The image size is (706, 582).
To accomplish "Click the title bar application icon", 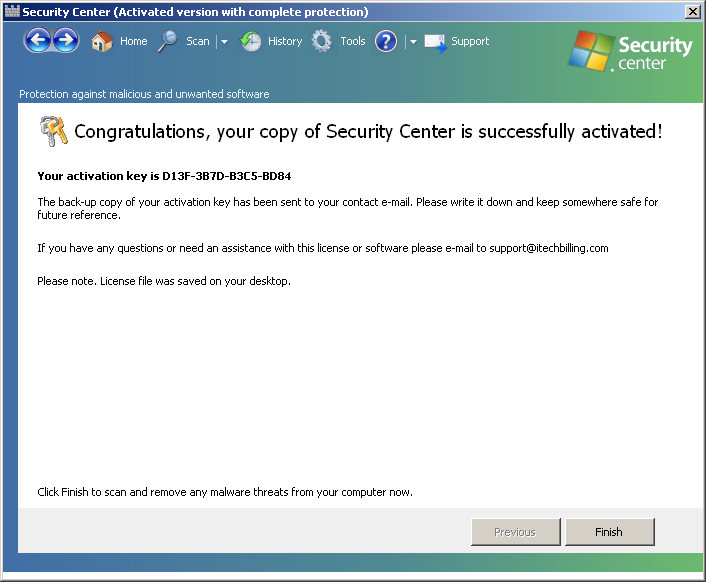I will [12, 12].
